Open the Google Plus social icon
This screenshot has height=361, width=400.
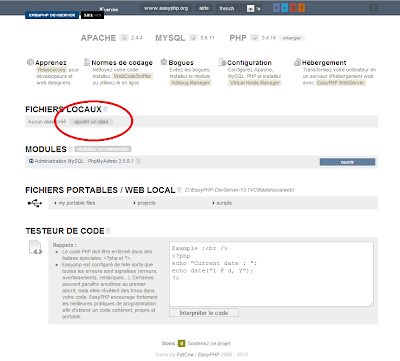click(293, 8)
